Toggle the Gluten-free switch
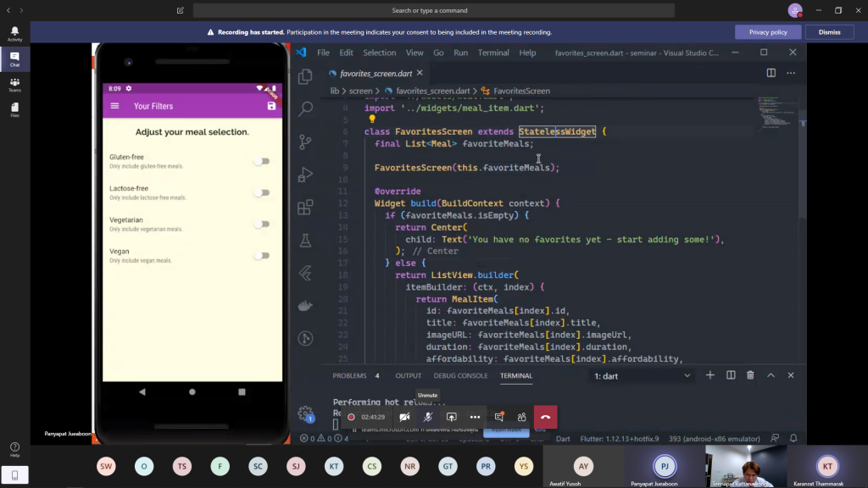 click(x=262, y=161)
